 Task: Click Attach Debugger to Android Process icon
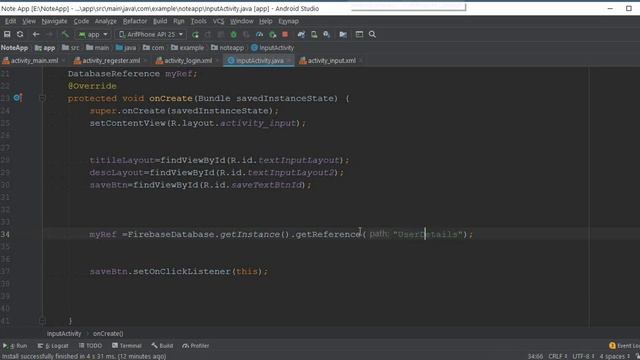(272, 34)
